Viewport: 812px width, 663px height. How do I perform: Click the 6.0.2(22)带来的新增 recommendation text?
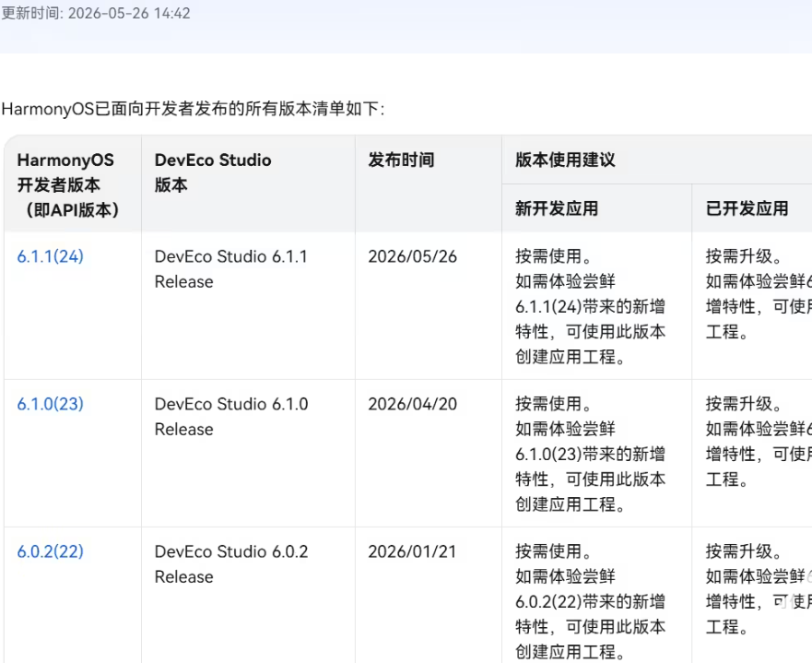[x=591, y=602]
